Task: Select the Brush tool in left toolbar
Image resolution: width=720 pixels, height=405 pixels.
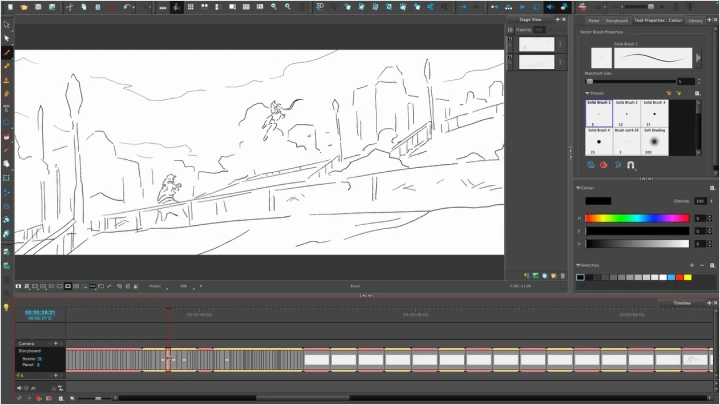Action: [x=7, y=52]
